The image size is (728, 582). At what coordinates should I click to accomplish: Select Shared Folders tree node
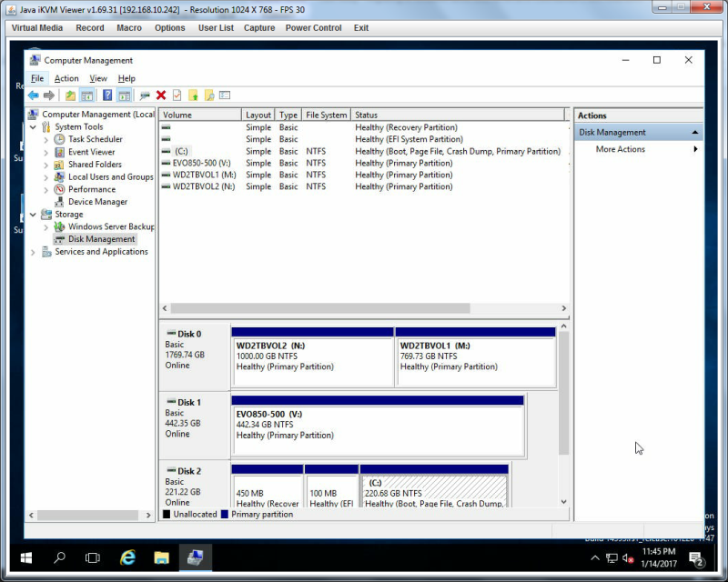pos(95,165)
